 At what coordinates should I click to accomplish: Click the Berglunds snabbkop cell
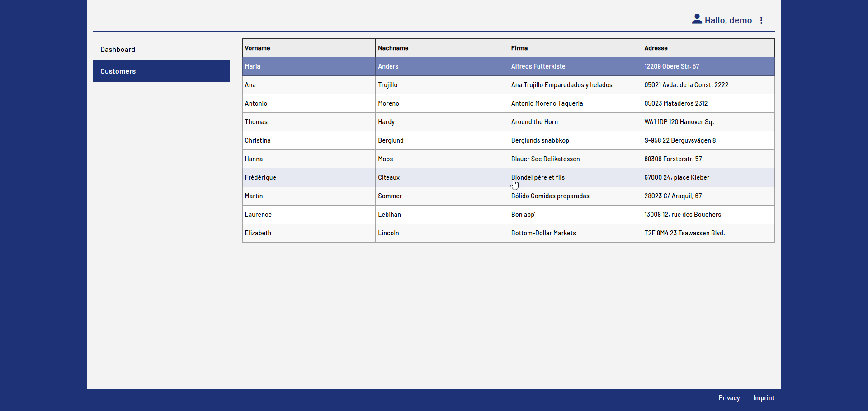(x=540, y=140)
